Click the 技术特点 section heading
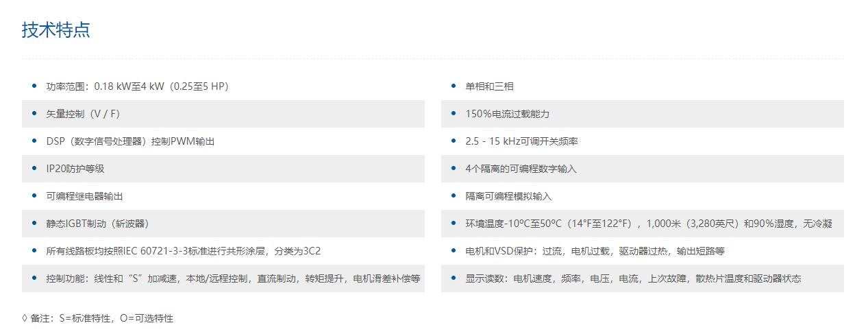 coord(55,30)
